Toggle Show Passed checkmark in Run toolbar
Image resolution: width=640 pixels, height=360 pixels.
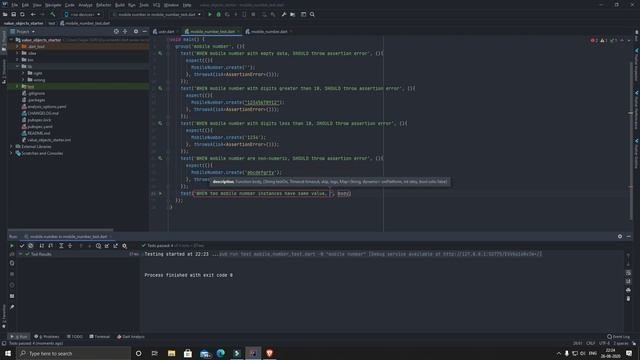[22, 246]
